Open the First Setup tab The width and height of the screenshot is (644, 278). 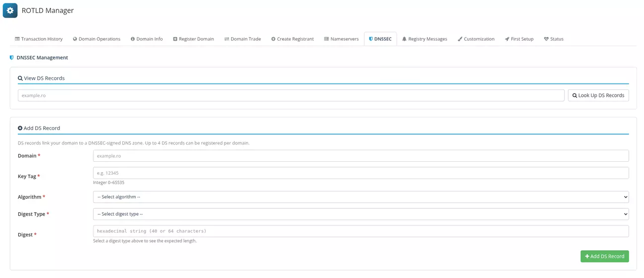click(x=519, y=39)
